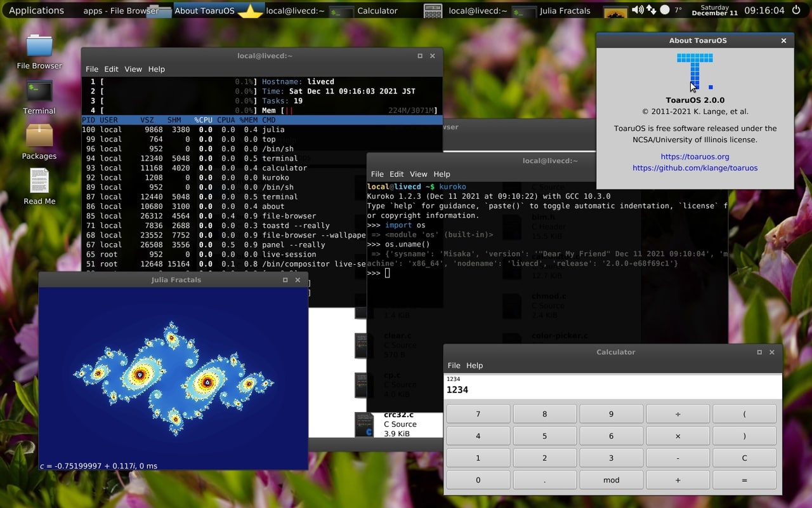Launch Terminal from the desktop icon
Image resolution: width=812 pixels, height=508 pixels.
point(39,91)
